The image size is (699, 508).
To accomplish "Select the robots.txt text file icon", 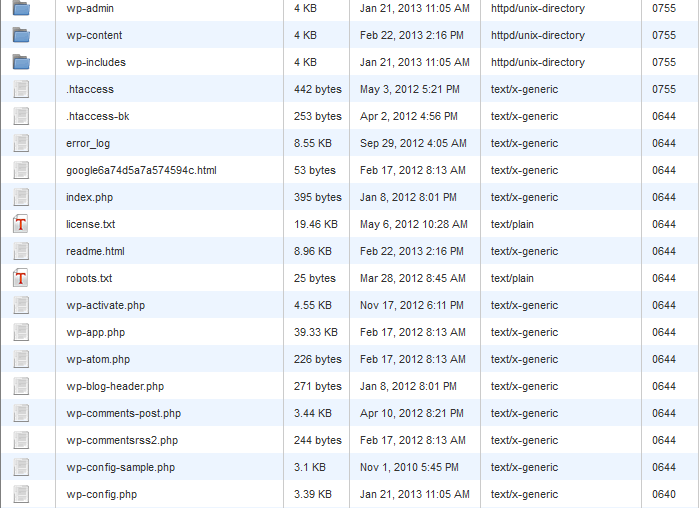I will (x=21, y=278).
